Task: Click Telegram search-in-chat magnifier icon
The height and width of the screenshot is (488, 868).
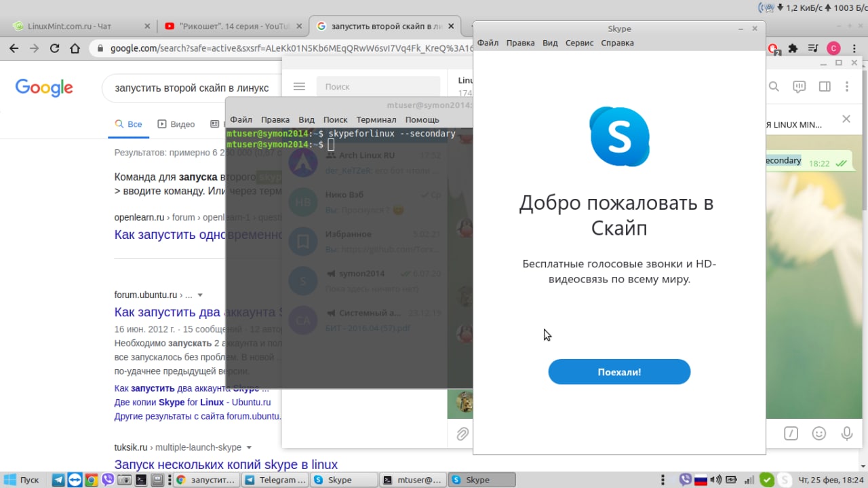Action: tap(774, 87)
